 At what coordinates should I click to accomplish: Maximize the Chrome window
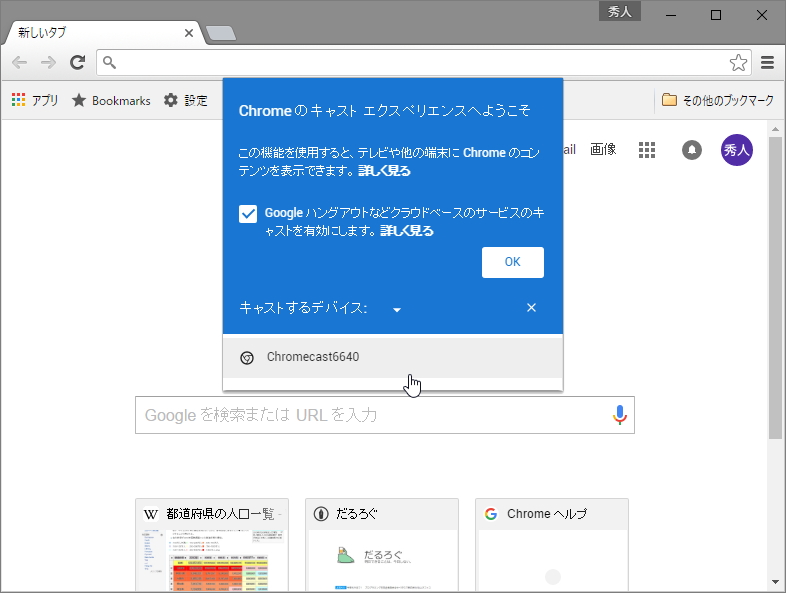[x=716, y=15]
